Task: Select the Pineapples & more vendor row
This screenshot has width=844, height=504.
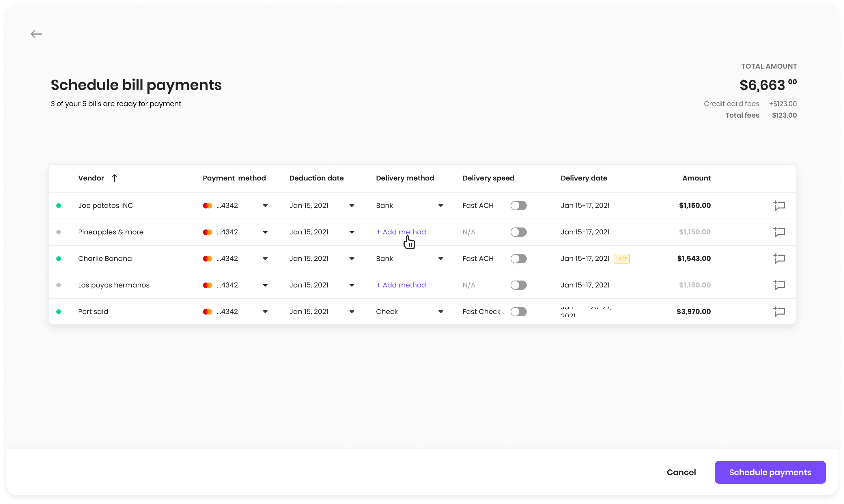Action: 111,232
